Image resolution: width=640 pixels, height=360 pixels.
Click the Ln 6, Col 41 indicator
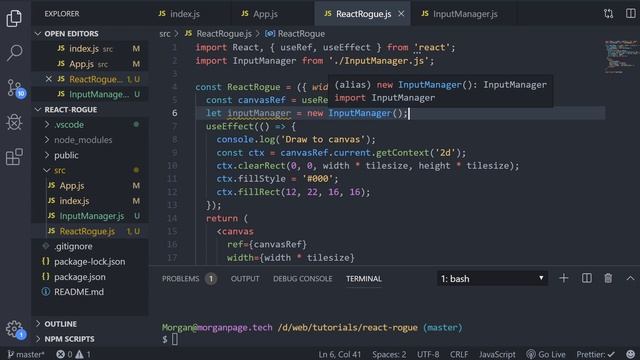tap(340, 354)
